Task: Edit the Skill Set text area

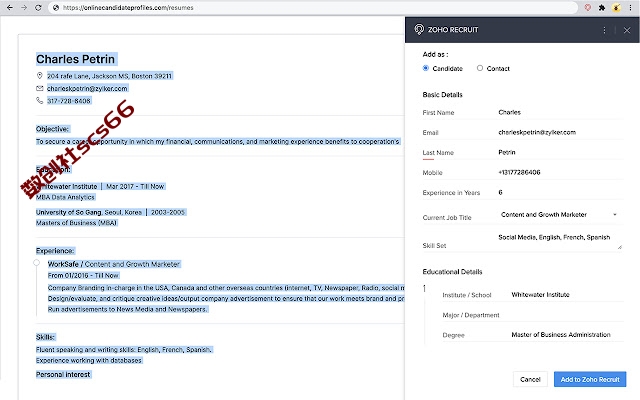Action: pos(559,241)
